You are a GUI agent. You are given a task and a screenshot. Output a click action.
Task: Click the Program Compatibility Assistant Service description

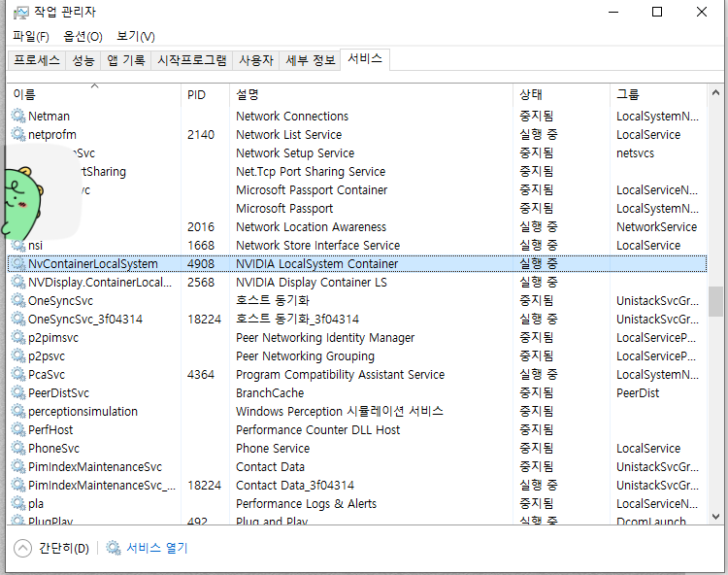pos(341,374)
